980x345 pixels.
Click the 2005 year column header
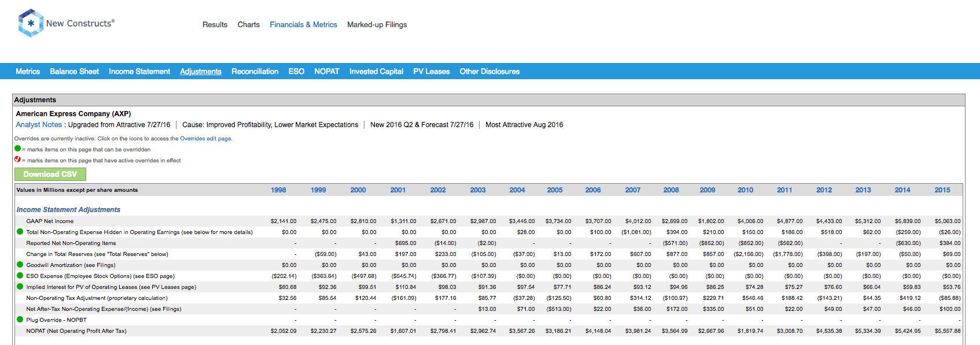point(555,190)
